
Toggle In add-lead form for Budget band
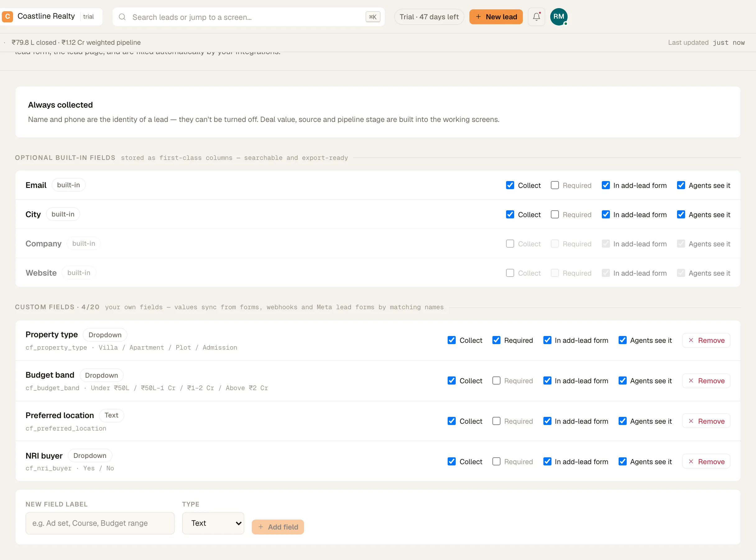tap(547, 380)
